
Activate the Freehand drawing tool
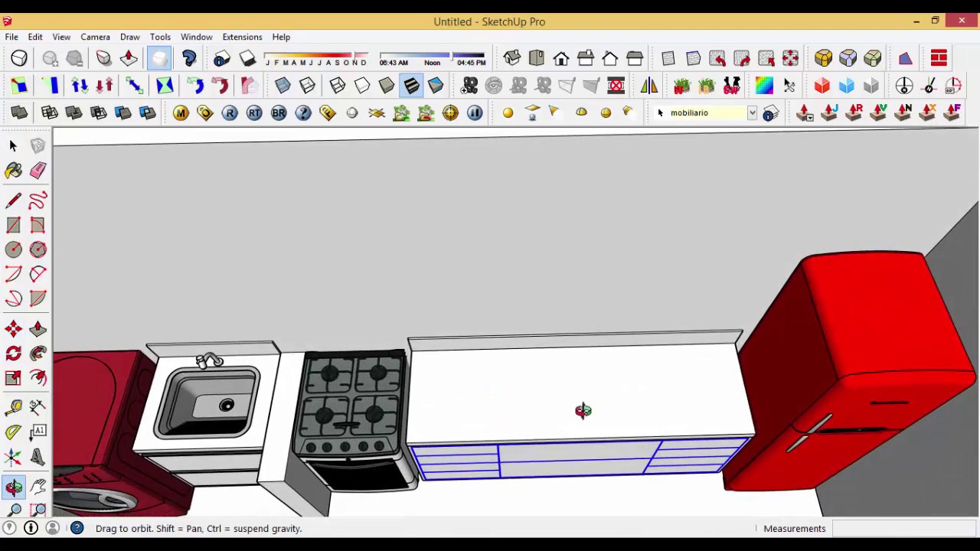pyautogui.click(x=38, y=201)
